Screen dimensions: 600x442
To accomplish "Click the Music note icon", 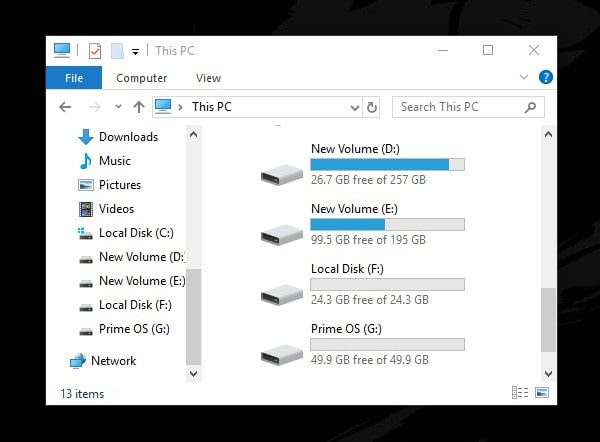I will pyautogui.click(x=86, y=161).
